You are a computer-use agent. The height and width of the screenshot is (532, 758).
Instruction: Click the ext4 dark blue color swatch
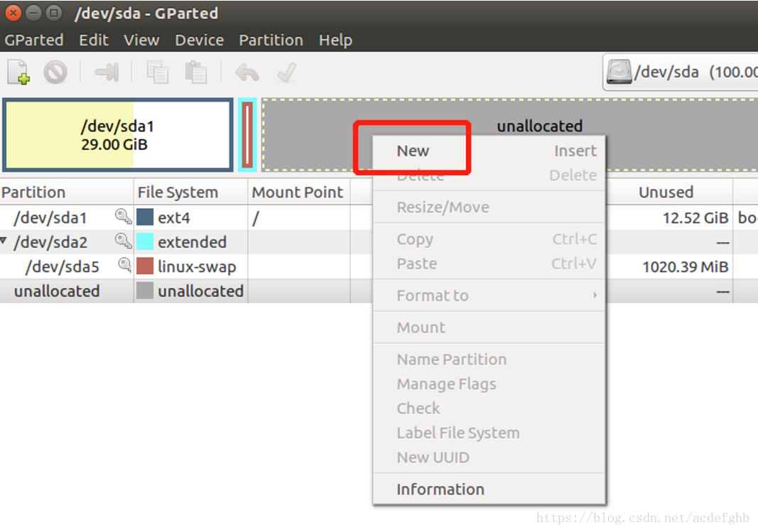tap(144, 217)
